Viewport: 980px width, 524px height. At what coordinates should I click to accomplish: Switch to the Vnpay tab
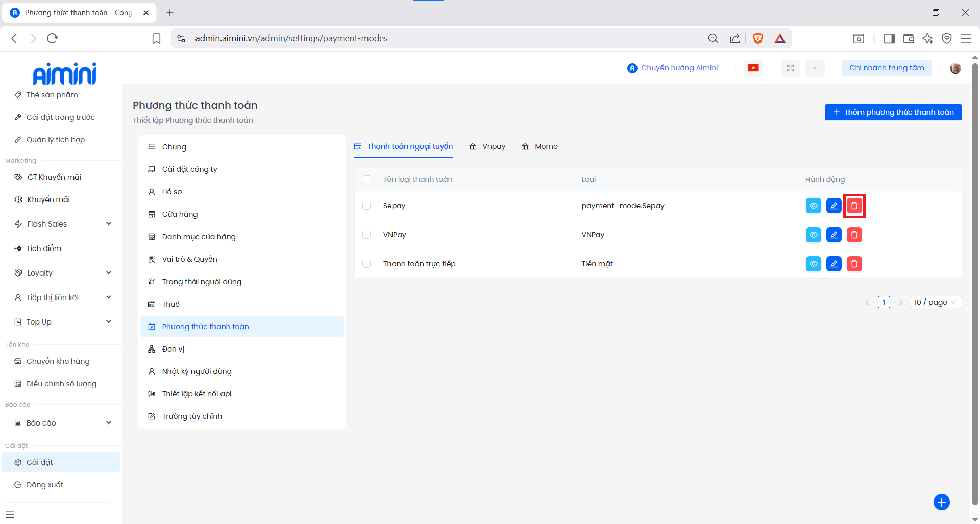[487, 146]
